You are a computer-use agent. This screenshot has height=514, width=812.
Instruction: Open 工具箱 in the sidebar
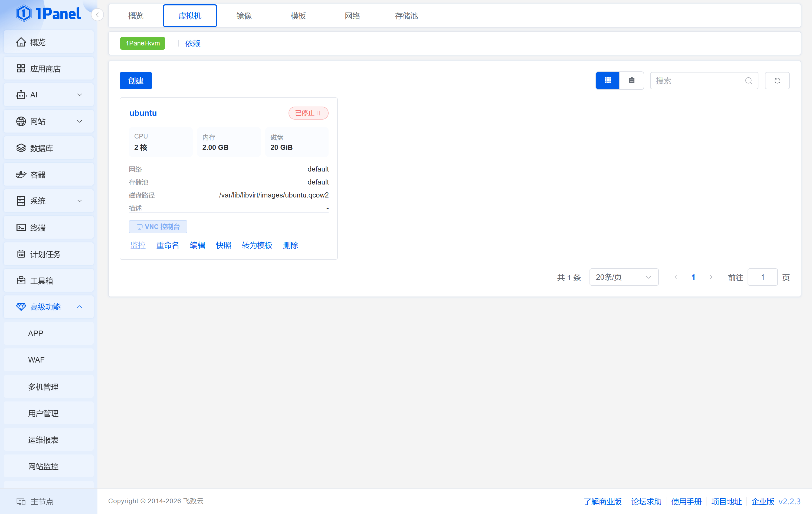coord(48,281)
